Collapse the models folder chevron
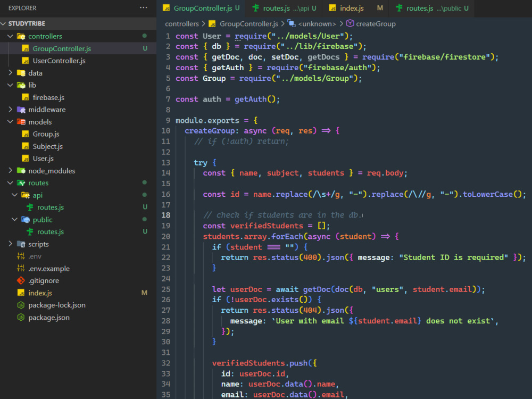 point(10,121)
